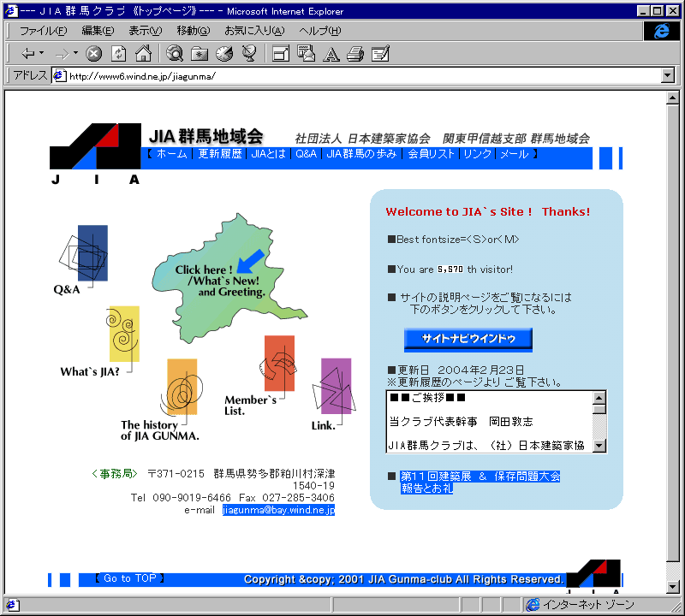Open the 更新履歴 nav link
Screen dimensions: 685x616
click(x=220, y=154)
